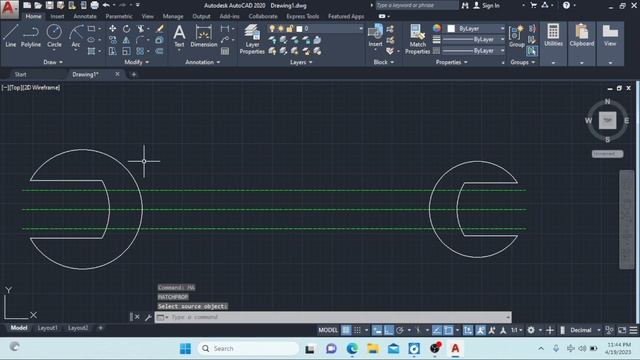
Task: Click the Stretch tool icon
Action: click(x=112, y=51)
